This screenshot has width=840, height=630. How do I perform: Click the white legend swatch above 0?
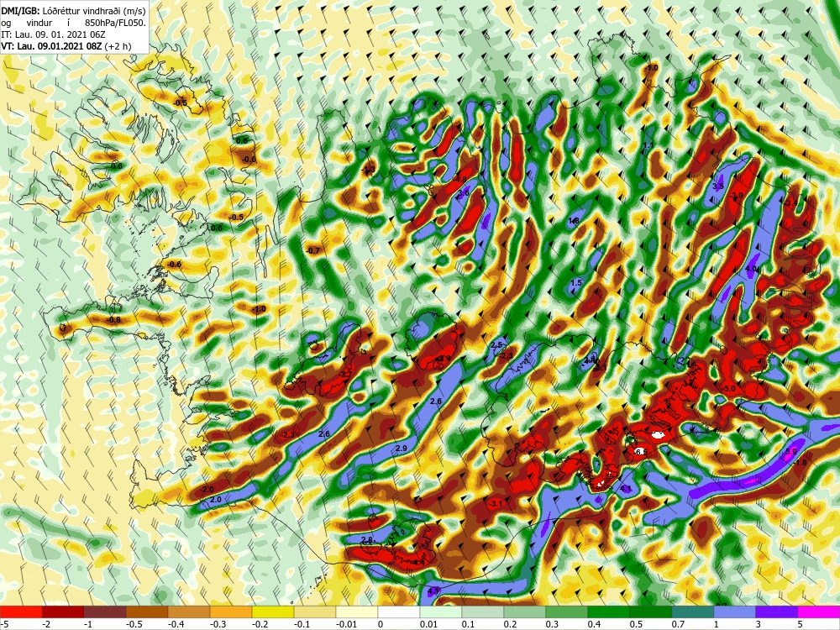coord(399,612)
